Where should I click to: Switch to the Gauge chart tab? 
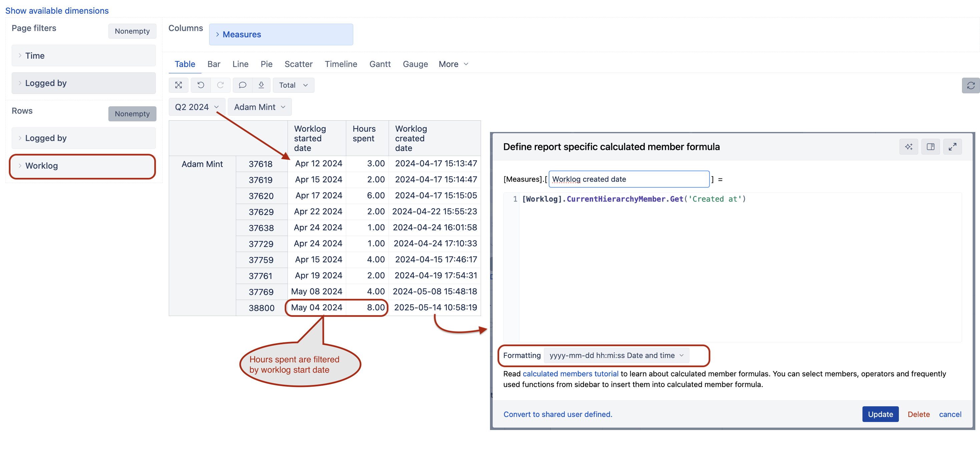pos(415,64)
